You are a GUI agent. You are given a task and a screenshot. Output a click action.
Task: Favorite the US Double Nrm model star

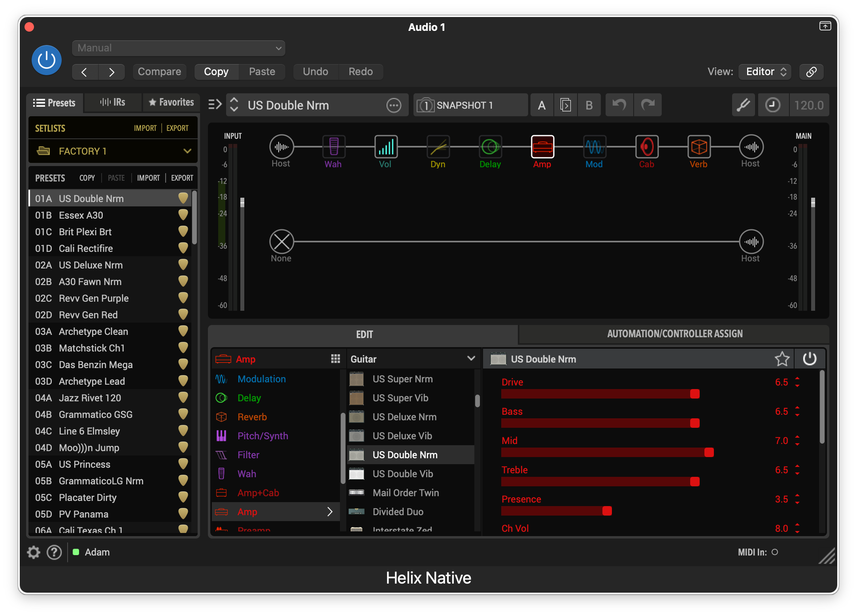tap(782, 359)
